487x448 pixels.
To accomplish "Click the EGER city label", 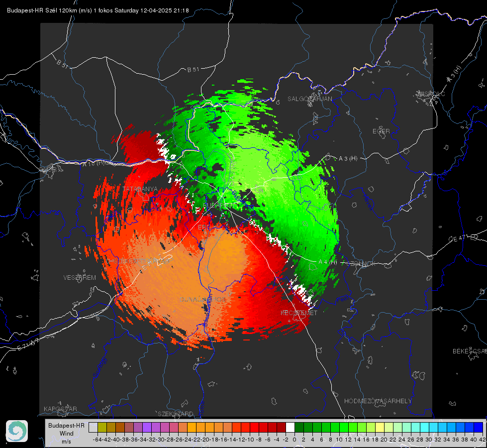I will pyautogui.click(x=381, y=131).
